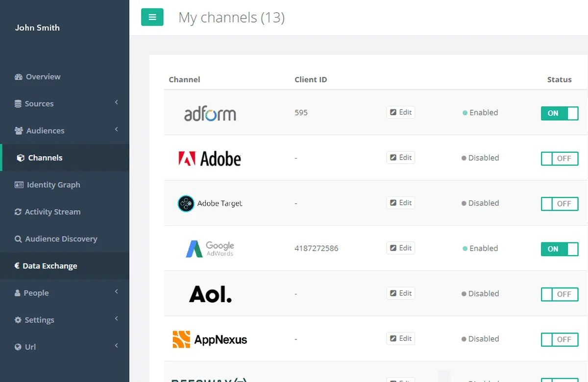The width and height of the screenshot is (588, 382).
Task: Click the adform client ID 595
Action: pyautogui.click(x=301, y=113)
